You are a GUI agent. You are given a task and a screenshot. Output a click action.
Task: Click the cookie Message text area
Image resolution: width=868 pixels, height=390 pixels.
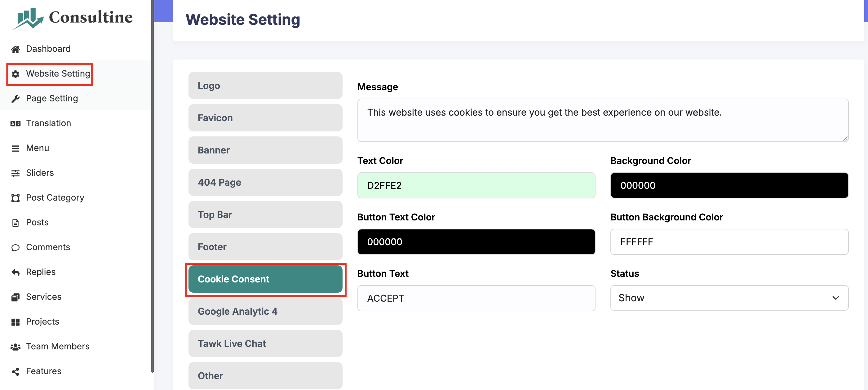(x=602, y=120)
